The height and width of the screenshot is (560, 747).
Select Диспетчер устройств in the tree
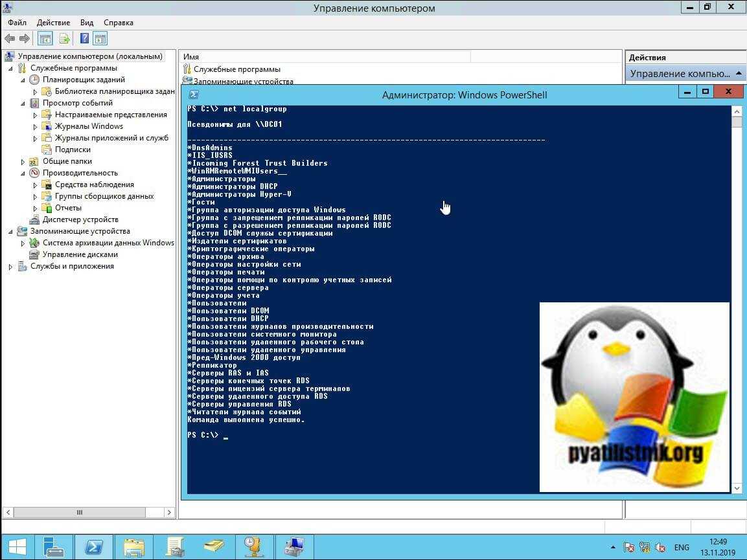coord(80,219)
